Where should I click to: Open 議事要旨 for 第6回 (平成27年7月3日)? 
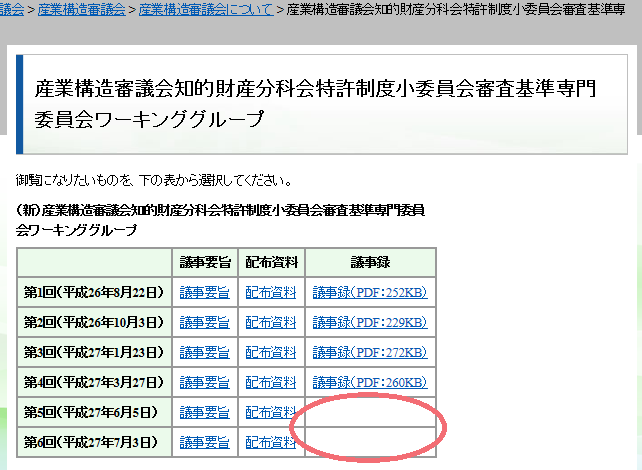tap(205, 442)
